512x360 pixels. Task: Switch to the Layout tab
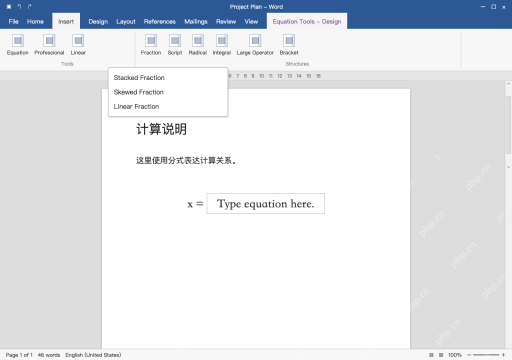[x=126, y=22]
